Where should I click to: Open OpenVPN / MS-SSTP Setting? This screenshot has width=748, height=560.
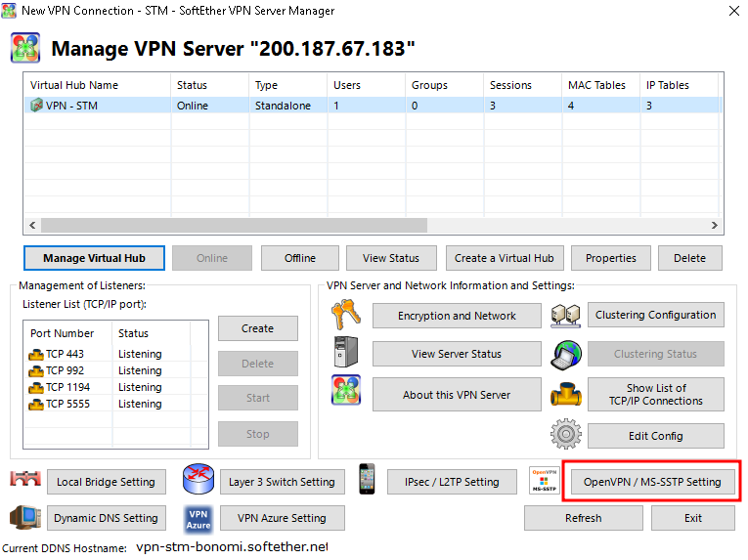pyautogui.click(x=652, y=482)
